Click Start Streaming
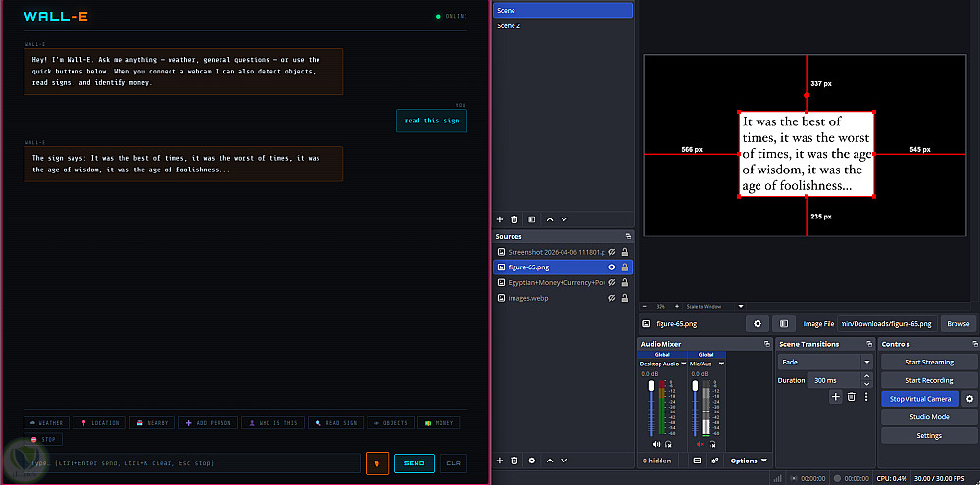The image size is (980, 485). coord(929,362)
